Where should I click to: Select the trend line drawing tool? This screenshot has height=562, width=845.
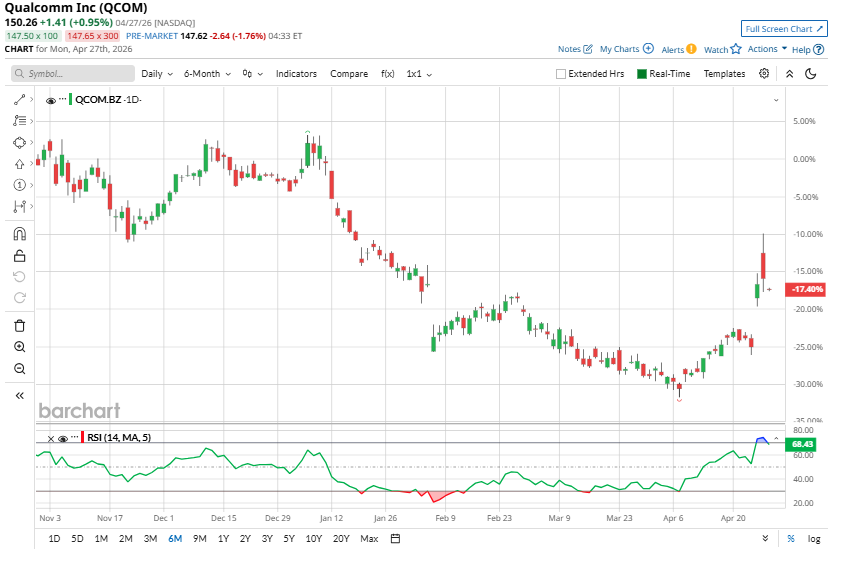(x=19, y=100)
